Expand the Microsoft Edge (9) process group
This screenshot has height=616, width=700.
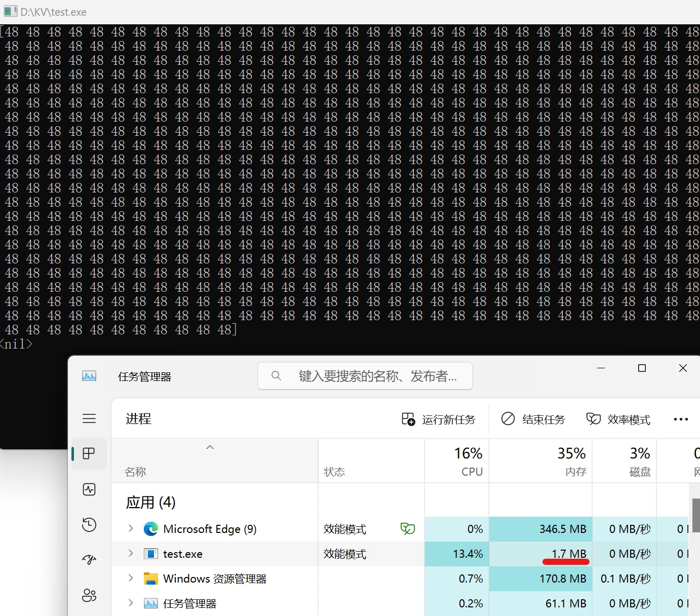[131, 528]
